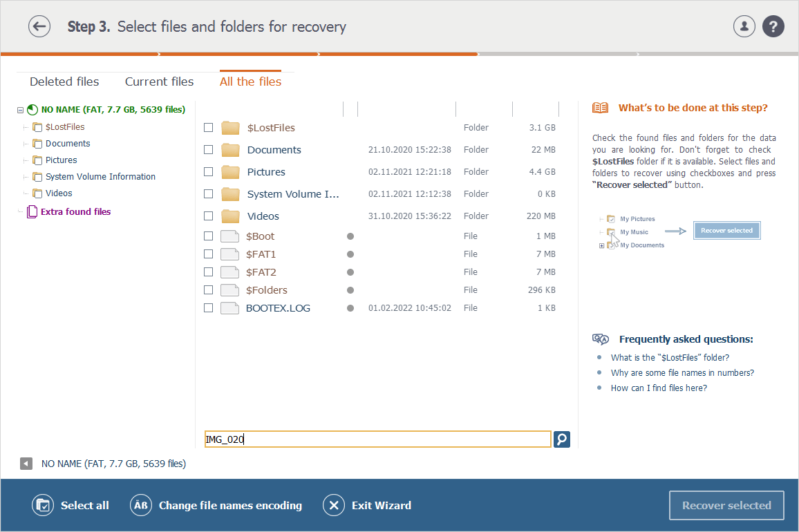Click the Exit Wizard X icon
The width and height of the screenshot is (799, 532).
(x=334, y=506)
